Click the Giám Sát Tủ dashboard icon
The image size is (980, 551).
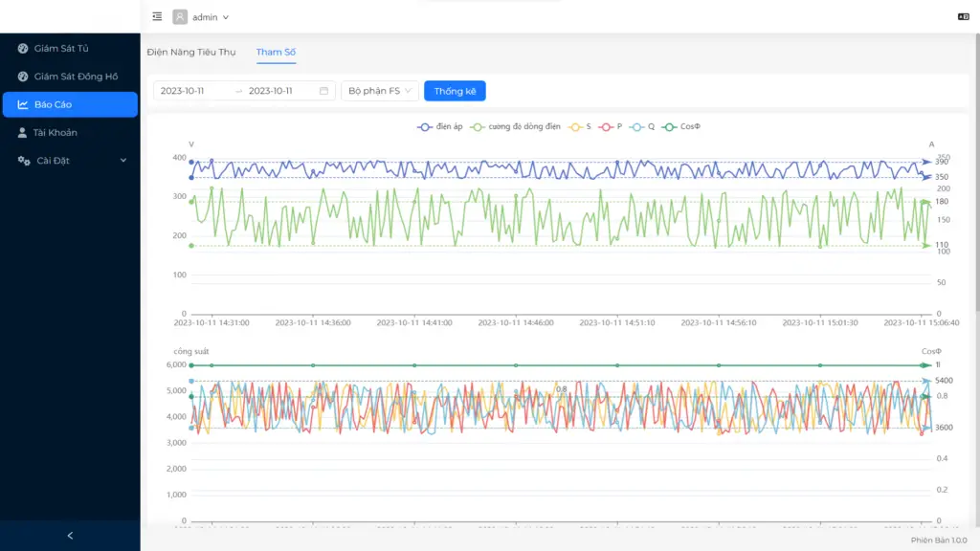pos(23,48)
